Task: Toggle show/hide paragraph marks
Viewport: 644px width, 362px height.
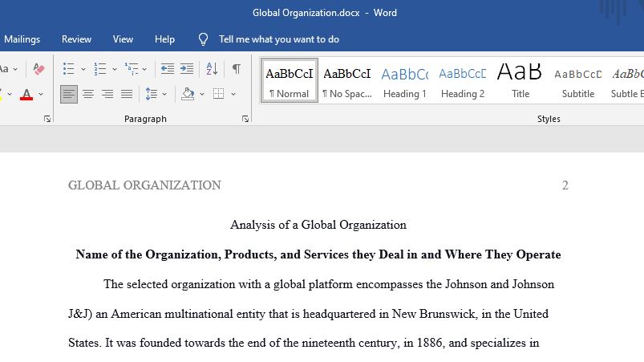Action: [x=236, y=68]
